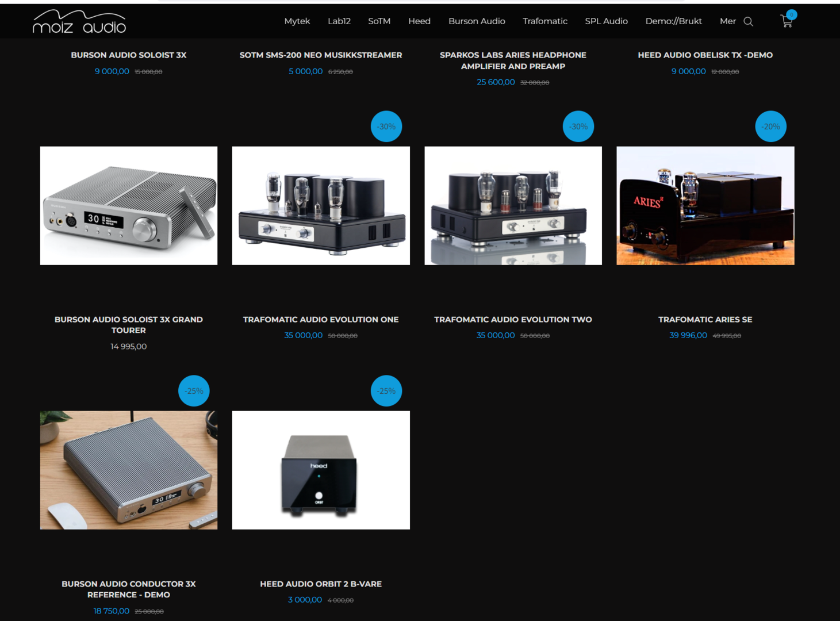Click the struck-through 50 000,00 Evolution Two price

(x=535, y=336)
